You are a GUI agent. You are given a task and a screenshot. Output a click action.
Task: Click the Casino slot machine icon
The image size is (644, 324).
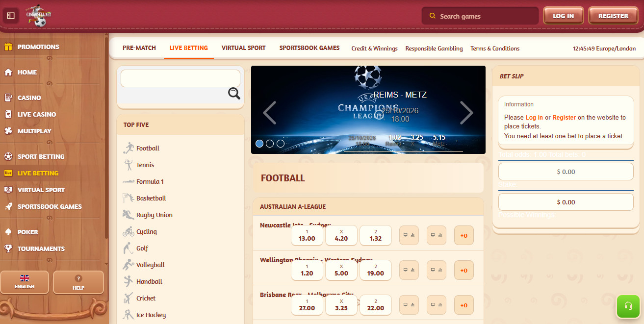click(8, 98)
